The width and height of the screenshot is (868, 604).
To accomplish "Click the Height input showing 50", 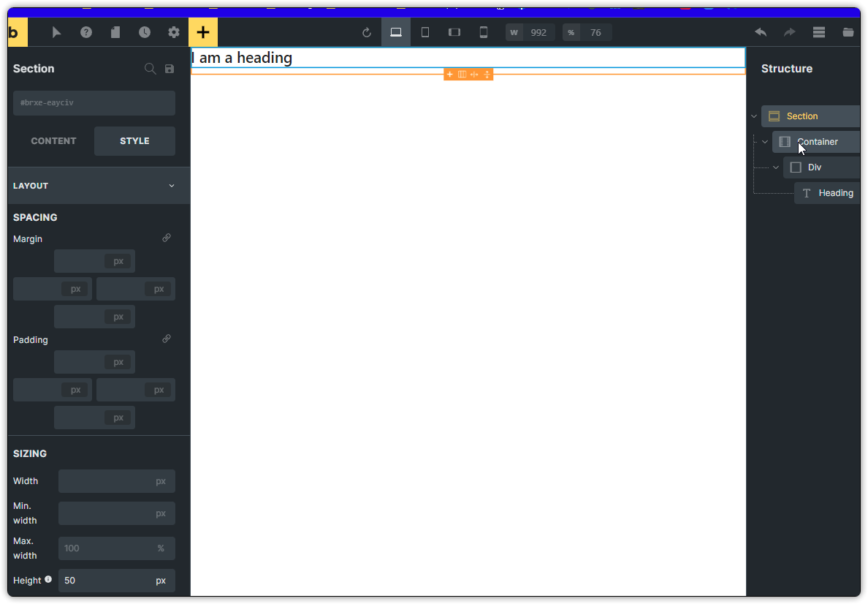I will tap(117, 580).
